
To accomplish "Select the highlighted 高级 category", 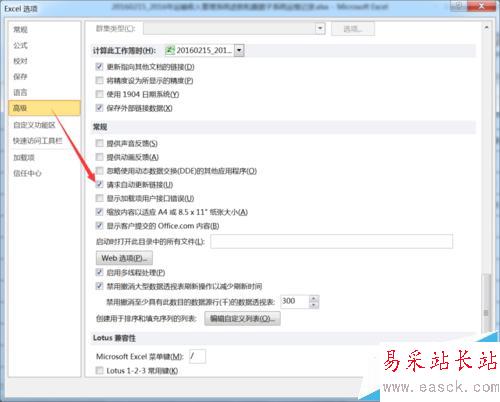I will pyautogui.click(x=44, y=108).
